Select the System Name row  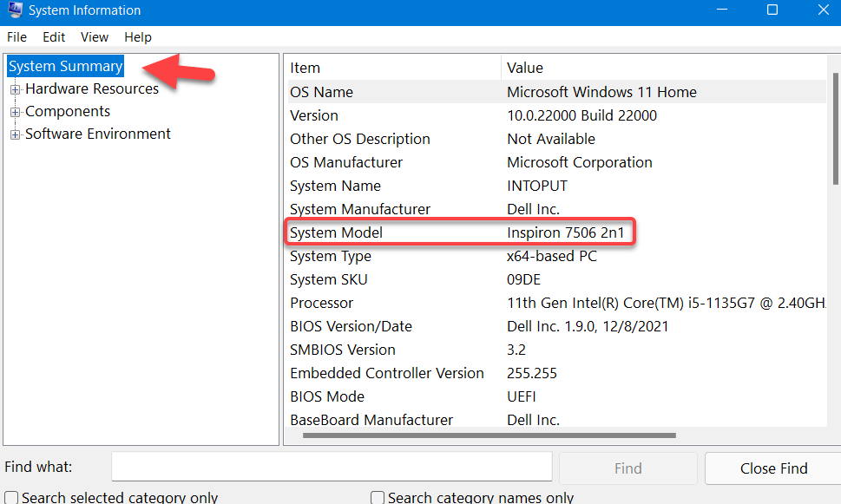pos(556,186)
